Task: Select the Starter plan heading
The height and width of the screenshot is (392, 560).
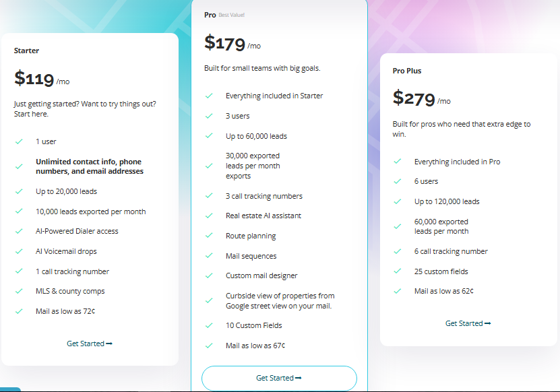Action: pyautogui.click(x=26, y=51)
